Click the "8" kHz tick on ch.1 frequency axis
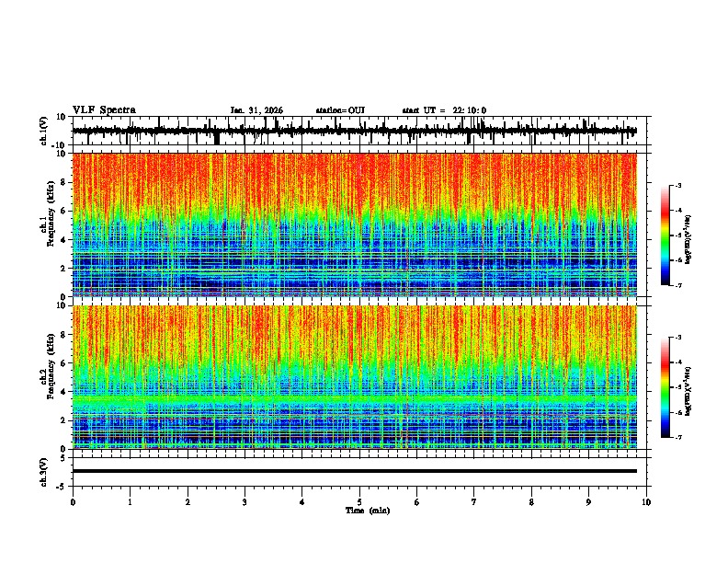This screenshot has width=728, height=563. click(64, 182)
